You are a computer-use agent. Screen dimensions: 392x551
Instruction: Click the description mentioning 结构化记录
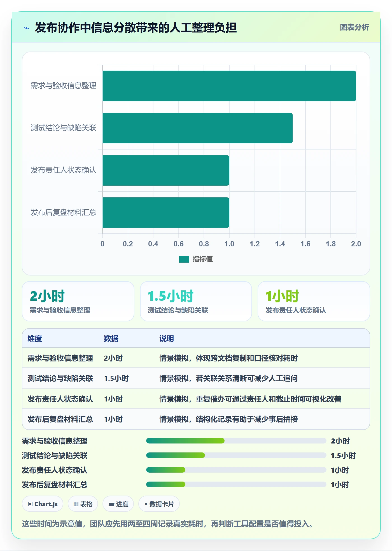[228, 419]
